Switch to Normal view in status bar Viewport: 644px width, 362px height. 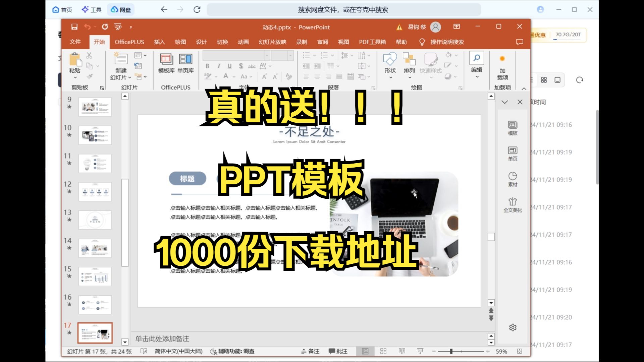[x=365, y=351]
